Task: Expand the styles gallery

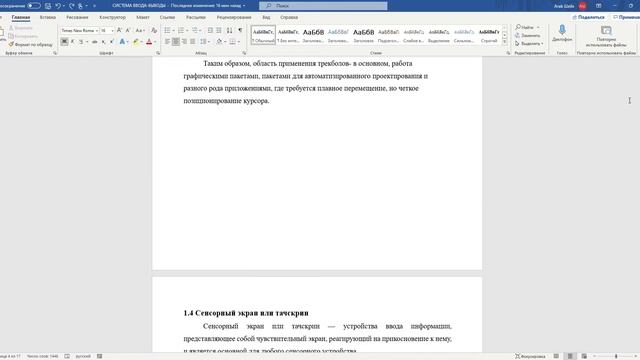Action: pyautogui.click(x=504, y=42)
